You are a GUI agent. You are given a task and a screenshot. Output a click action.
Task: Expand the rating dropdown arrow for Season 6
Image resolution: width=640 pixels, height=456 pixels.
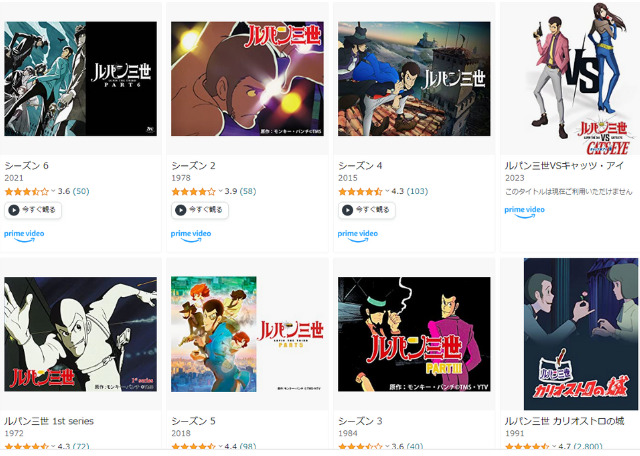click(53, 191)
